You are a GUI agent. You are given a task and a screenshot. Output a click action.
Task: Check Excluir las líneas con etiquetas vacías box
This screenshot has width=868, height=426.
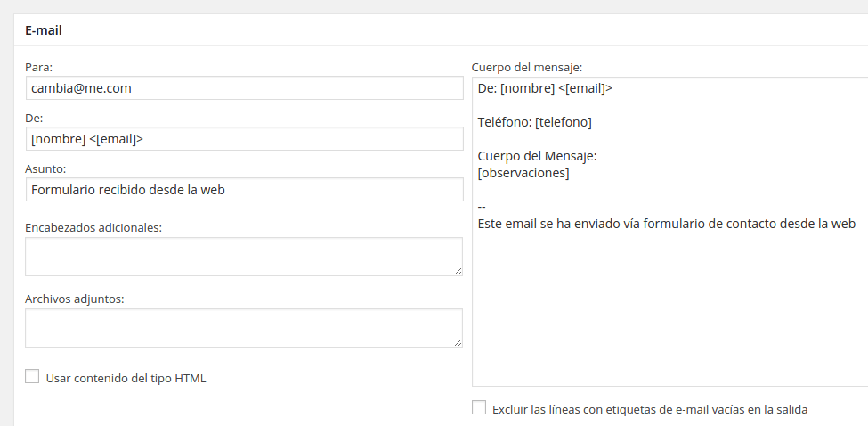tap(479, 407)
